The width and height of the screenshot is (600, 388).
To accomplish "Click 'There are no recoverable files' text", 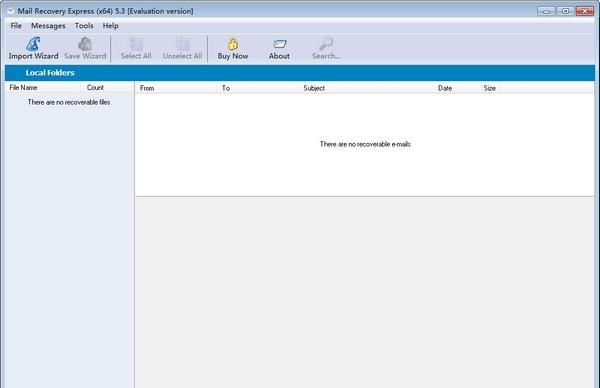I will point(69,102).
